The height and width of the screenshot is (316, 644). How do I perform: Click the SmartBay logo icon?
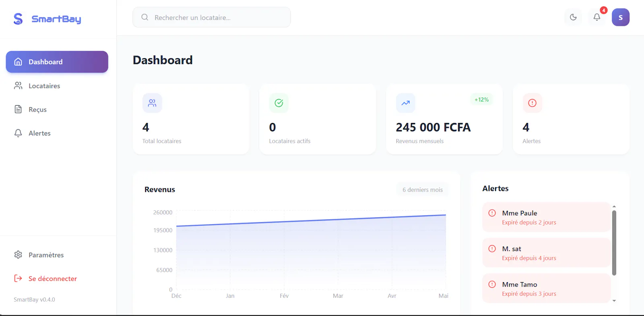tap(18, 19)
